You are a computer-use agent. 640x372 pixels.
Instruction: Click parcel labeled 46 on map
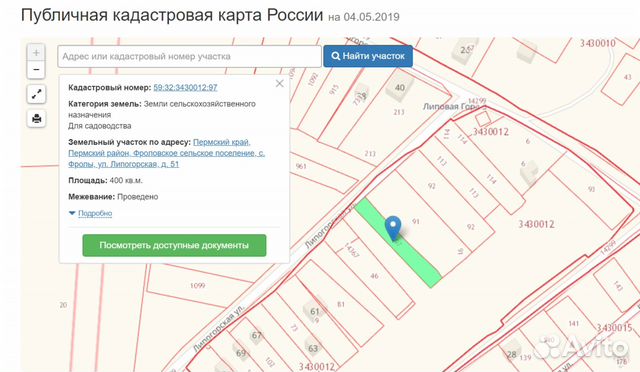374,276
